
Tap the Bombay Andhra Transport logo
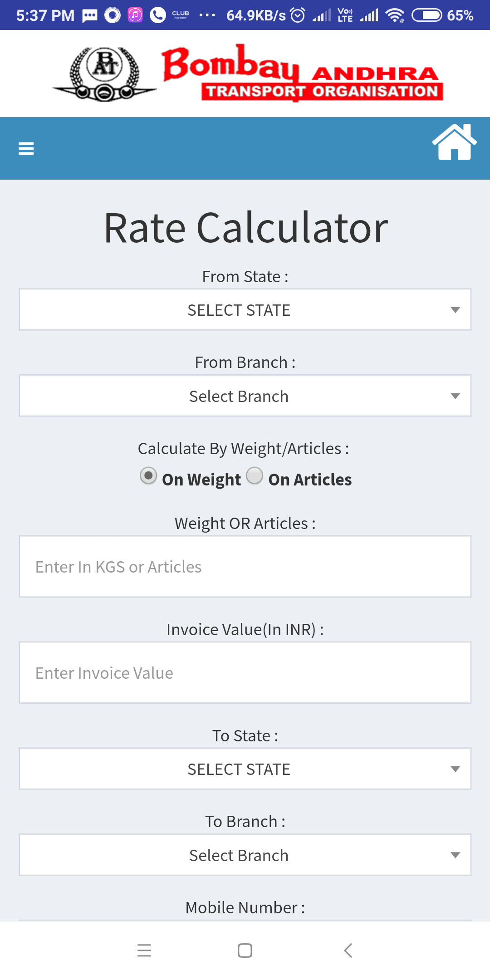[x=247, y=73]
